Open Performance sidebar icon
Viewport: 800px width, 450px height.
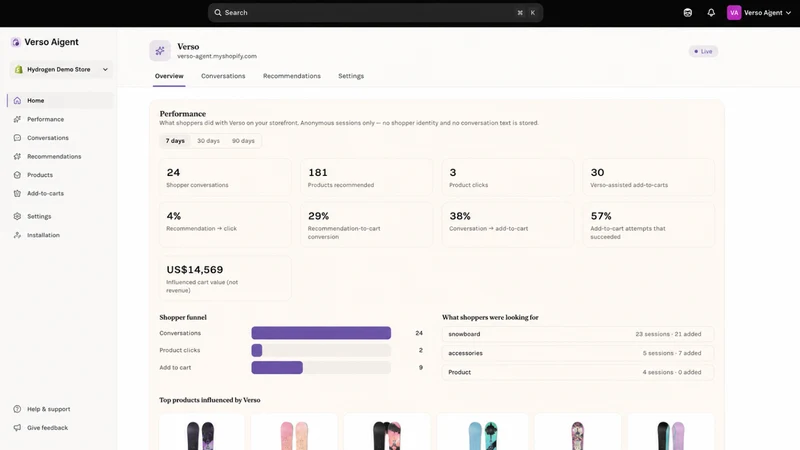[x=17, y=119]
